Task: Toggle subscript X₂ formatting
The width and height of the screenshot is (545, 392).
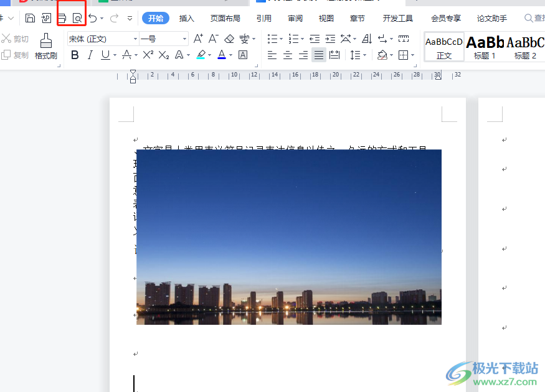Action: pyautogui.click(x=164, y=55)
